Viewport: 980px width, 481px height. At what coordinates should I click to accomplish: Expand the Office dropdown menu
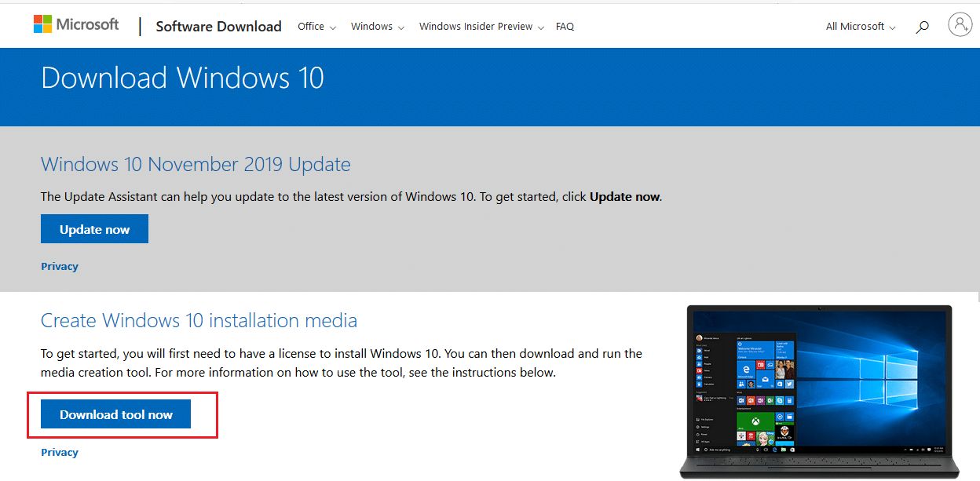316,27
